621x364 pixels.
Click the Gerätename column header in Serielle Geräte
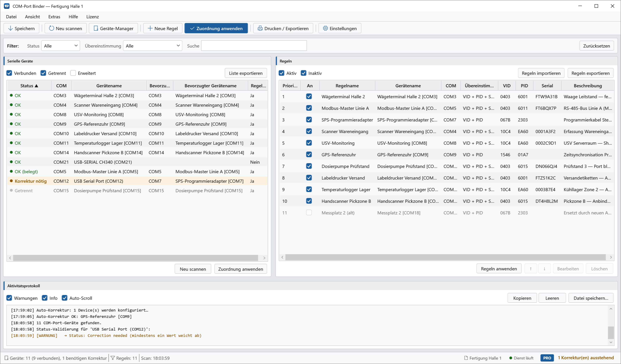[109, 86]
